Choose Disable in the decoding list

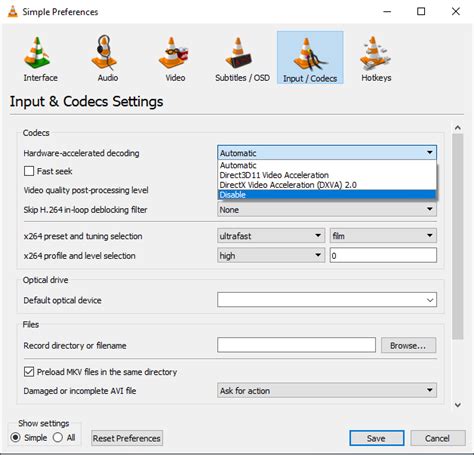tap(327, 195)
